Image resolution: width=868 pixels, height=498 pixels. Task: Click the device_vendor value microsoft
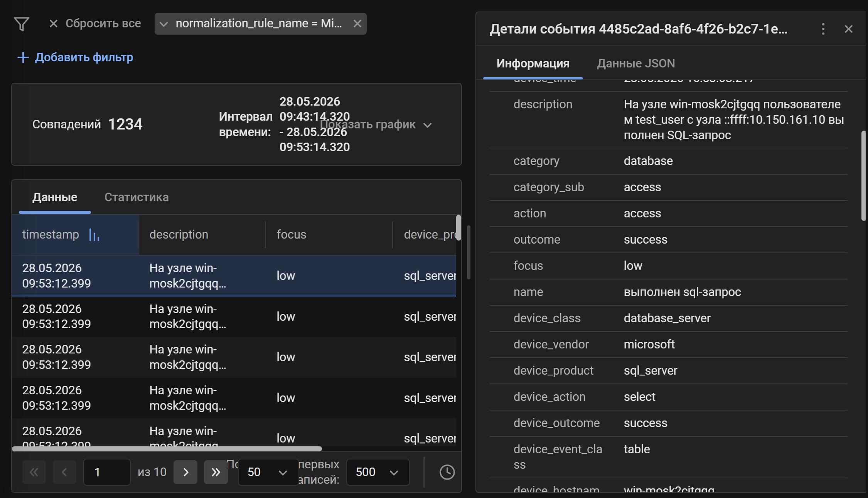point(649,345)
